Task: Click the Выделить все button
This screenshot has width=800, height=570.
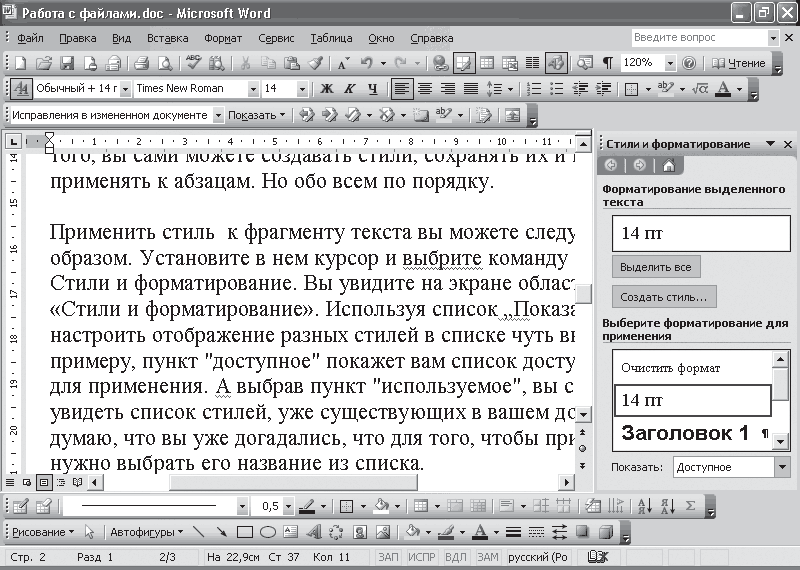Action: 656,267
